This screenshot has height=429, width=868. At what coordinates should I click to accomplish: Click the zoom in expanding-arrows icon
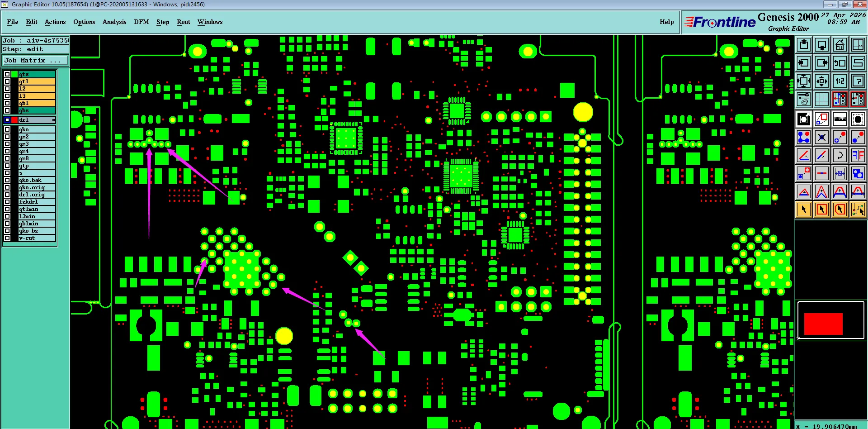[803, 81]
